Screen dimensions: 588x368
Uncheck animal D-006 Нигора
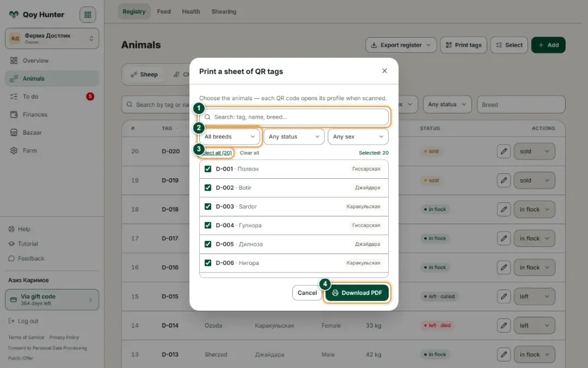pyautogui.click(x=208, y=263)
